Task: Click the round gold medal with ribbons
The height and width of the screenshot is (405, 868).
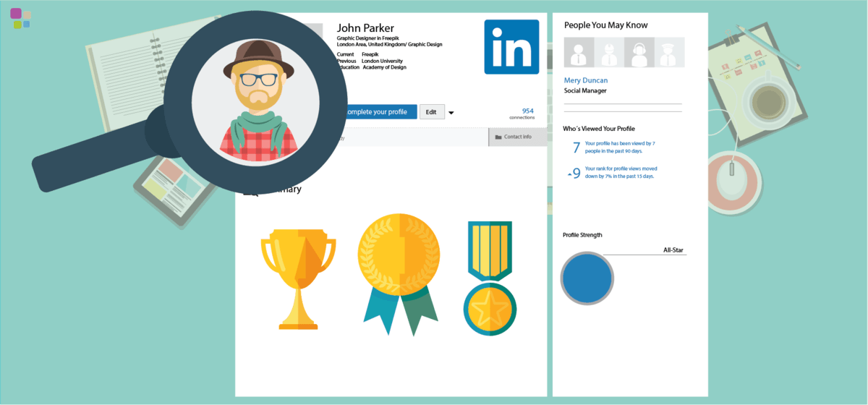Action: point(399,275)
